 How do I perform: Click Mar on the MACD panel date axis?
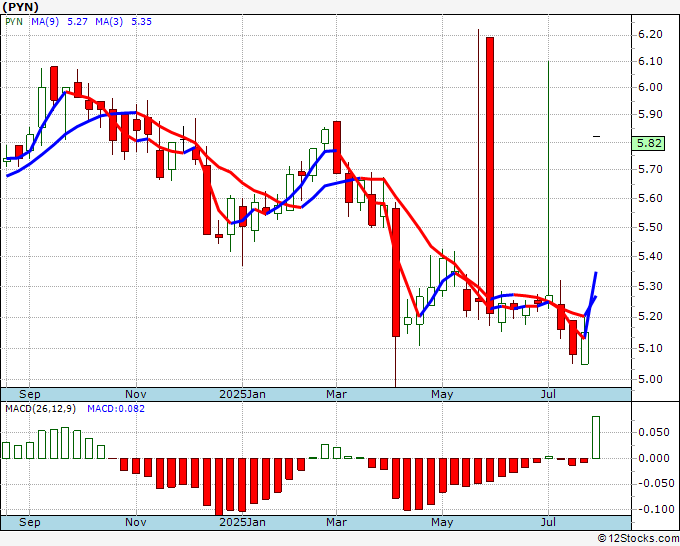[336, 522]
